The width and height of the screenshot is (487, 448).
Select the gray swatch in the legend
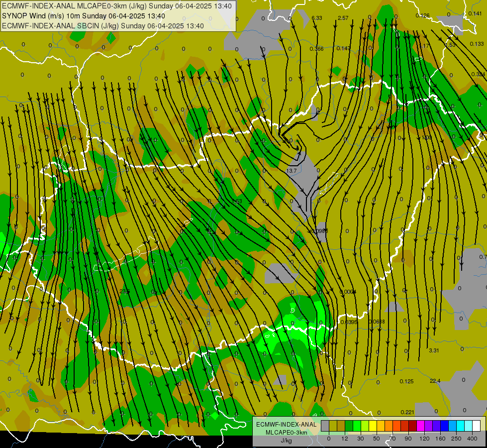click(325, 426)
